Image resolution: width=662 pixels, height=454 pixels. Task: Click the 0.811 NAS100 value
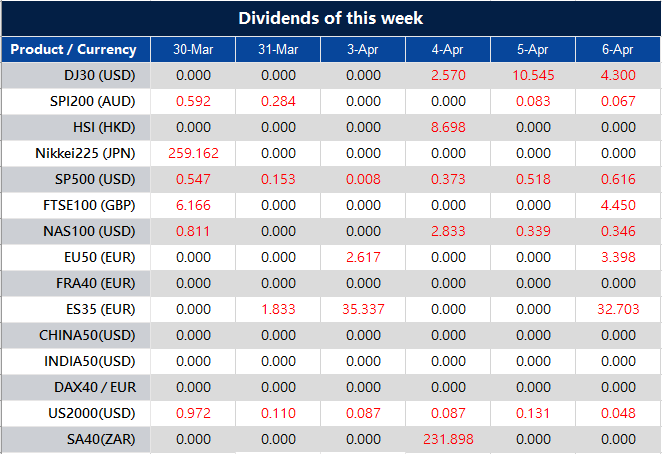pyautogui.click(x=192, y=231)
